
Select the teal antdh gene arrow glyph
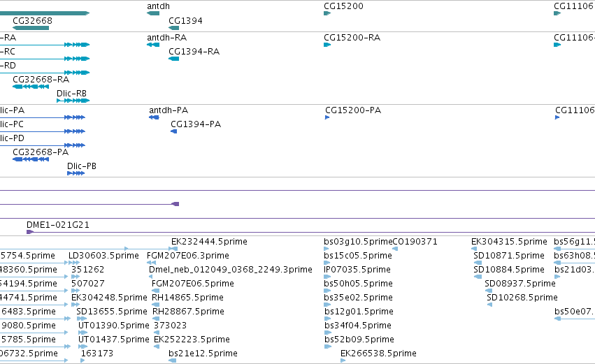[153, 14]
